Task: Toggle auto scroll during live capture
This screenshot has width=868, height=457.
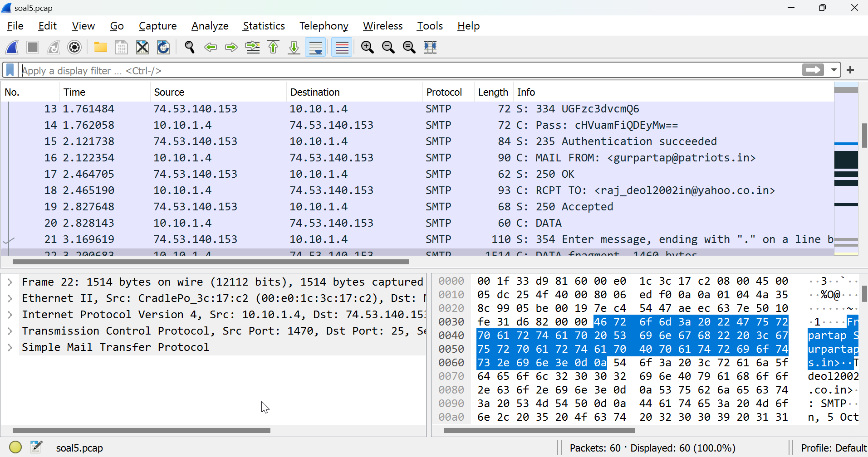Action: point(315,47)
